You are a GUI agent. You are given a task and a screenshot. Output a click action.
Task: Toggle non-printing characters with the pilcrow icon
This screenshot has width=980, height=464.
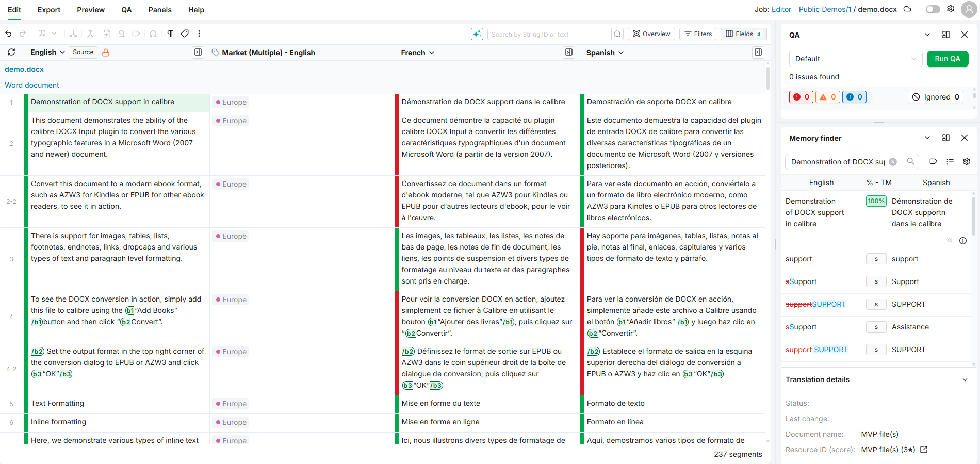coord(170,34)
